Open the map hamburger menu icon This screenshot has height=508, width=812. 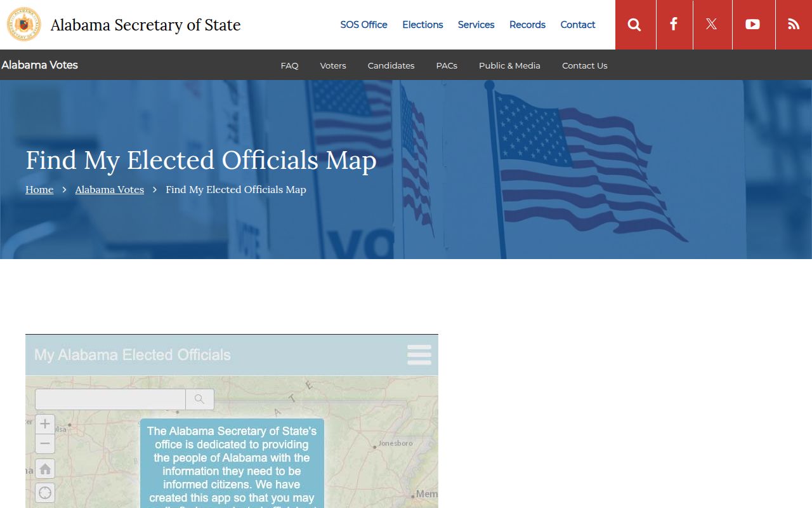pyautogui.click(x=419, y=355)
